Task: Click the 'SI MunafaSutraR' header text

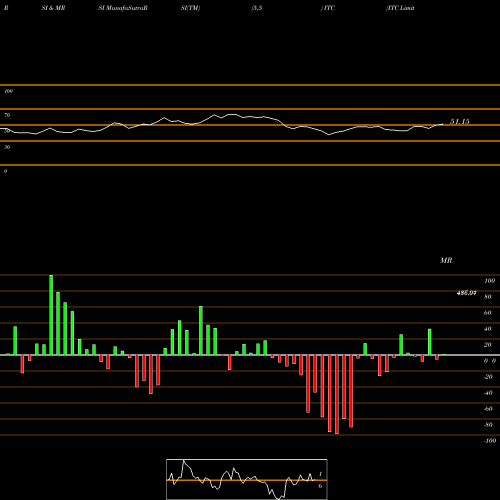Action: click(x=123, y=8)
